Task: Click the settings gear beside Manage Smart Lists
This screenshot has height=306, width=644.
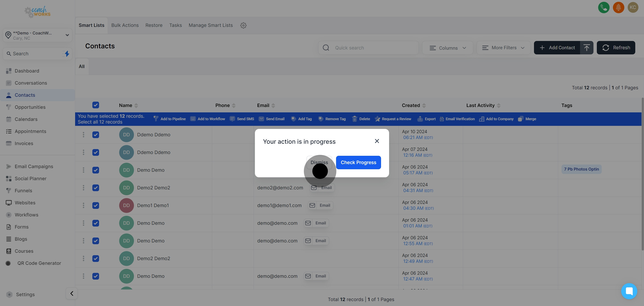Action: [x=243, y=25]
